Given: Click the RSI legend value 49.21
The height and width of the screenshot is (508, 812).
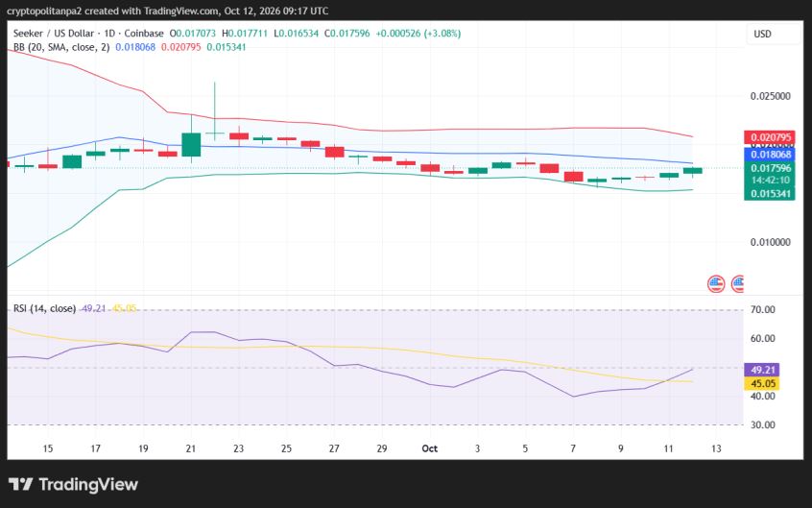Looking at the screenshot, I should tap(94, 308).
